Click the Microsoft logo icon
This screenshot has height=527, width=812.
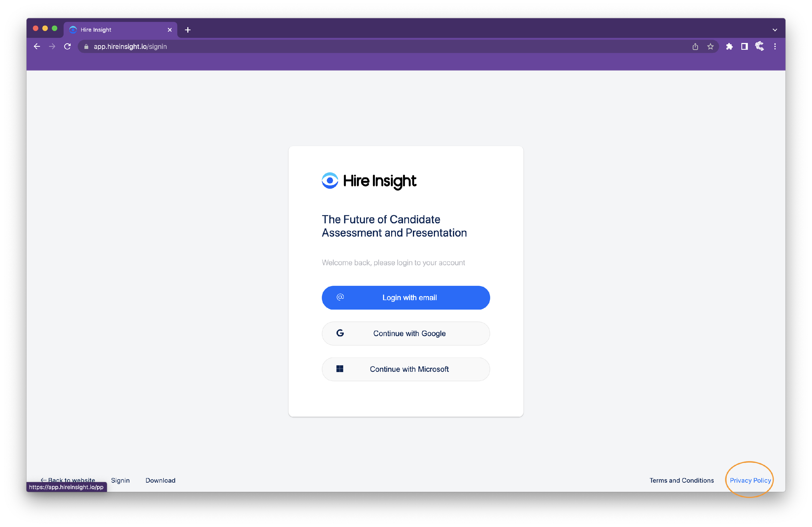pos(340,369)
